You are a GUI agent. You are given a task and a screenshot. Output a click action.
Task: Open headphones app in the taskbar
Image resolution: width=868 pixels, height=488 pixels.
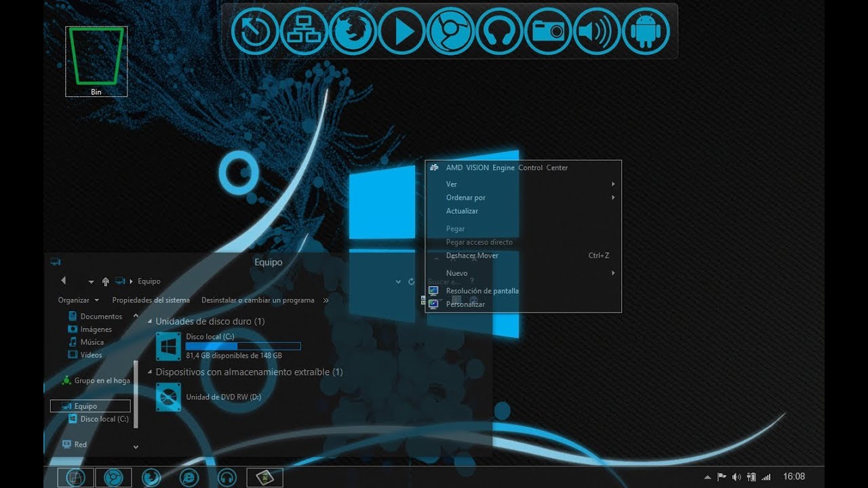point(227,477)
